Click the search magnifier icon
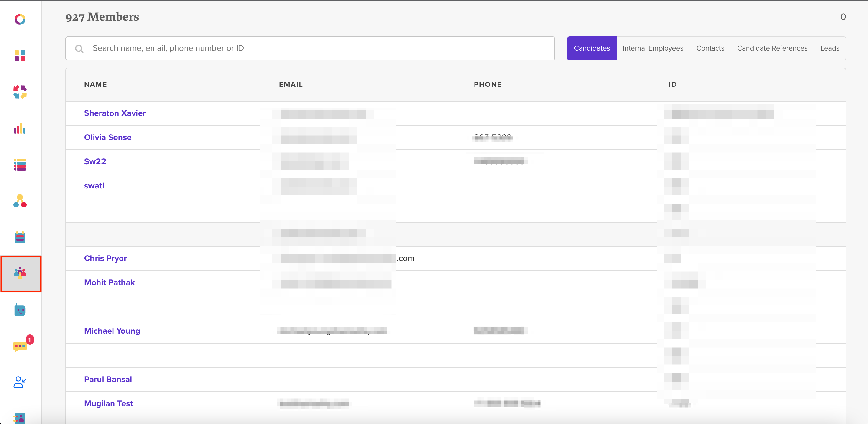Screen dimensions: 868x424 pos(79,48)
